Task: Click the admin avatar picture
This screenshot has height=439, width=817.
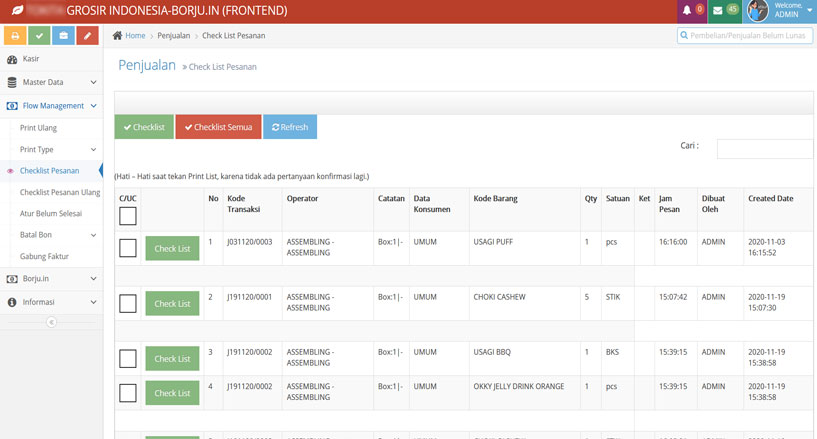Action: point(758,11)
